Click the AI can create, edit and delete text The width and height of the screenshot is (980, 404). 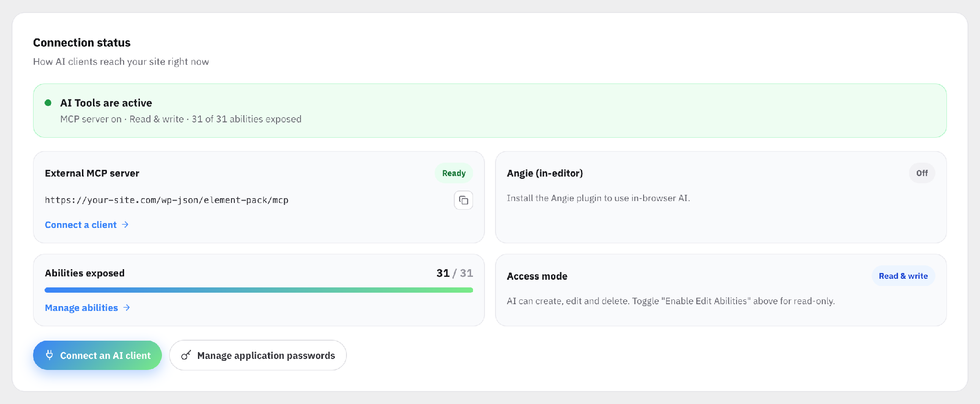coord(671,301)
